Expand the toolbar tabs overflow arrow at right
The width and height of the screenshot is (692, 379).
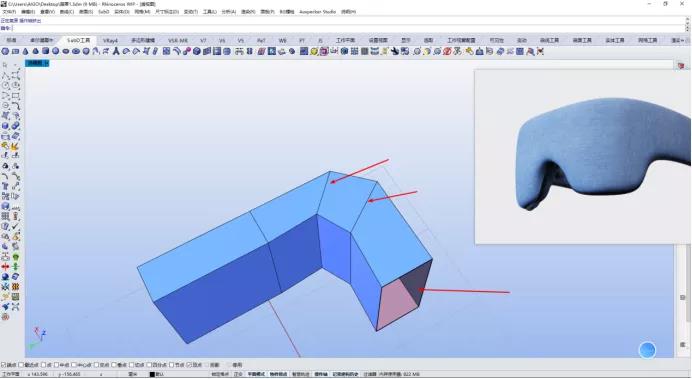click(x=680, y=40)
